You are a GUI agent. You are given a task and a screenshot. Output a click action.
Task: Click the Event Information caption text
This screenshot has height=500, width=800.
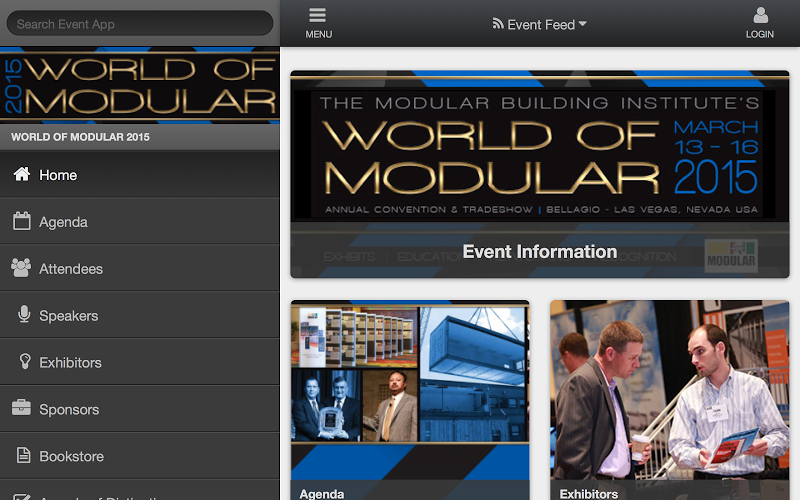(x=540, y=252)
